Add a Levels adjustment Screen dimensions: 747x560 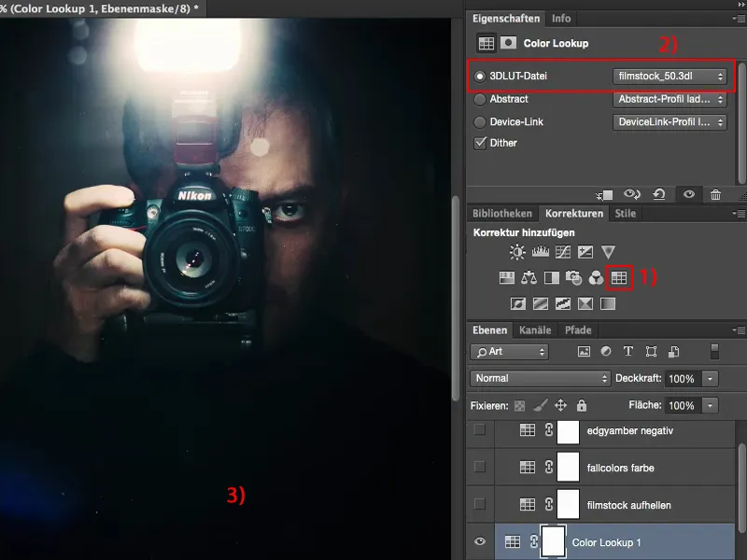click(x=540, y=251)
